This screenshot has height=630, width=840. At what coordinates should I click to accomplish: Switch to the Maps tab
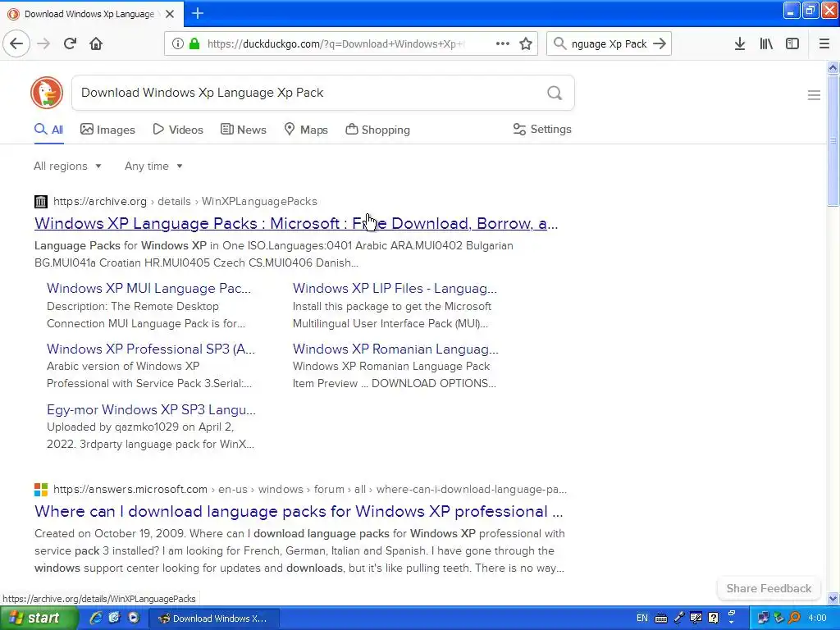pos(306,130)
